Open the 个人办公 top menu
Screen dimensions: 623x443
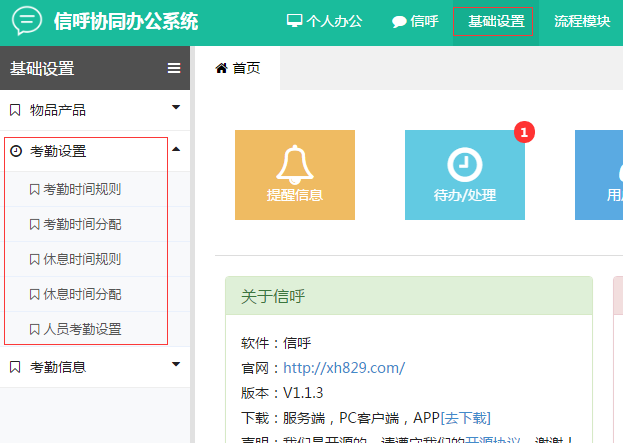click(325, 21)
